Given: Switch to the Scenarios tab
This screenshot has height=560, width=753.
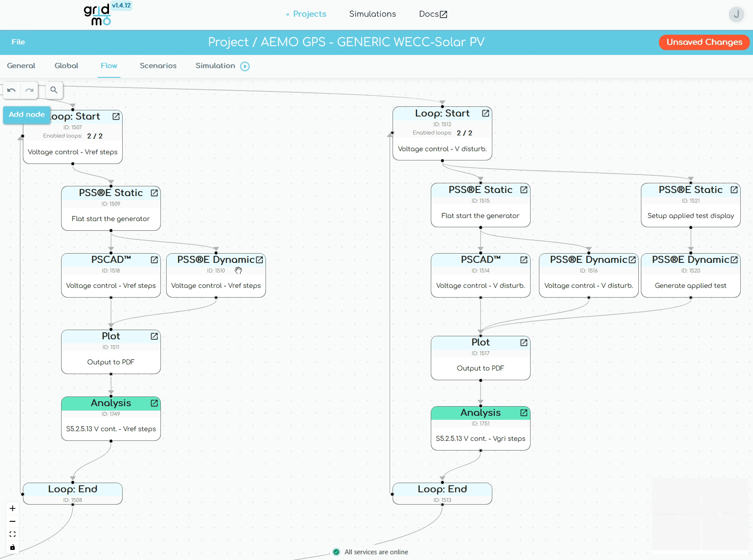Looking at the screenshot, I should (158, 65).
